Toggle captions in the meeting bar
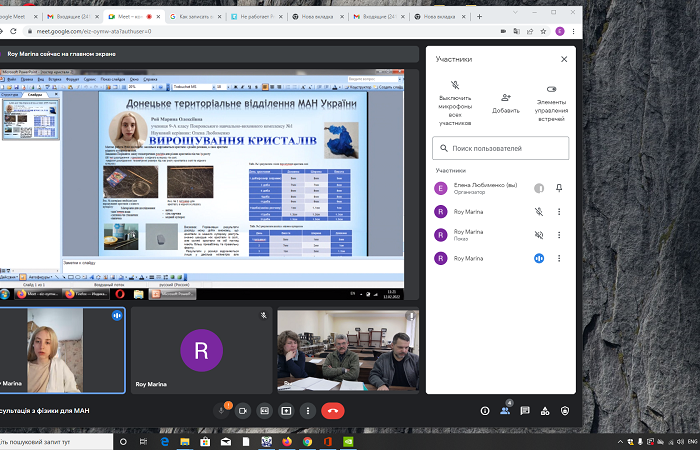The image size is (700, 450). point(264,410)
